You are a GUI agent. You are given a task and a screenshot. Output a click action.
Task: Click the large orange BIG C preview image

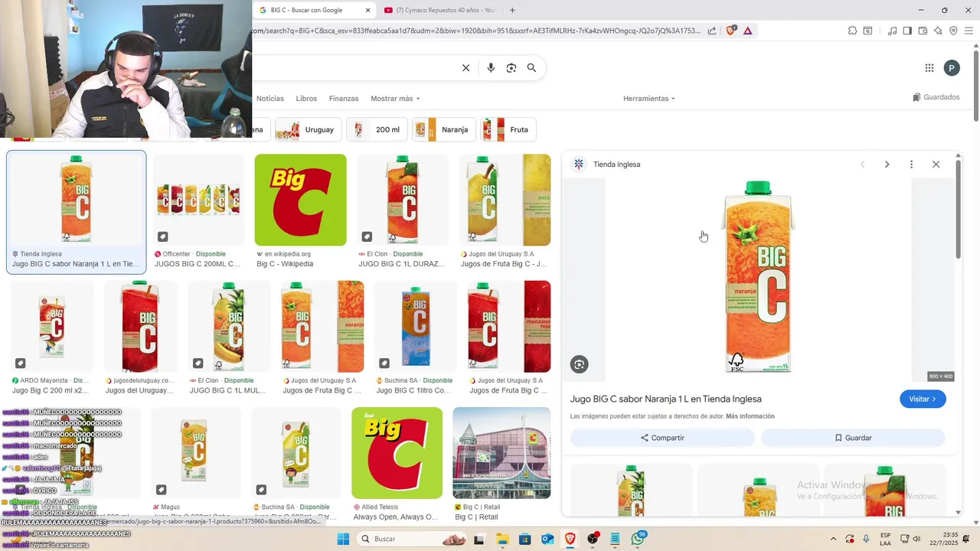(x=758, y=279)
